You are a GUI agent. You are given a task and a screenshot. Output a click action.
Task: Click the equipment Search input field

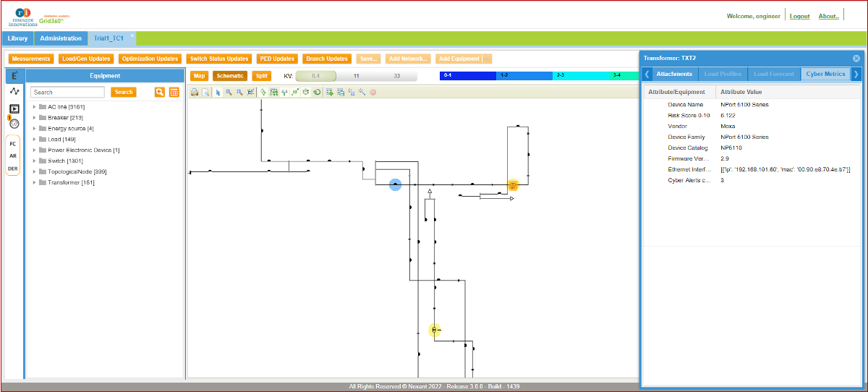click(68, 93)
